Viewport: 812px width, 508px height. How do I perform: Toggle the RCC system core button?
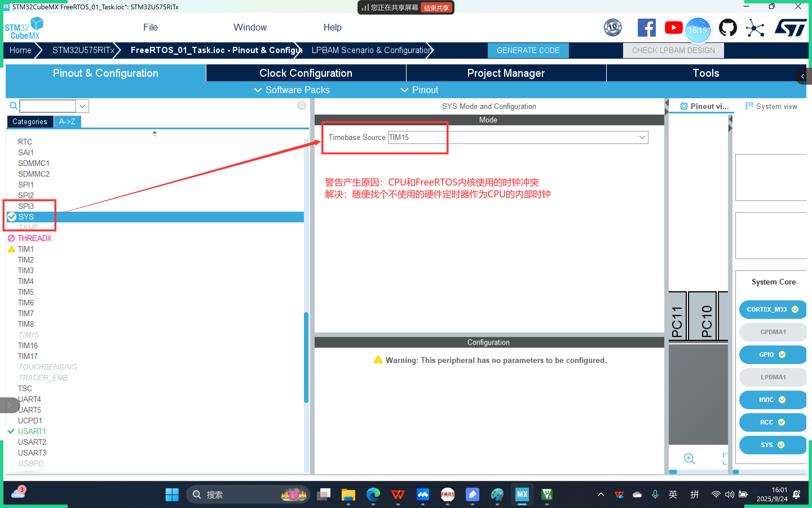[773, 422]
